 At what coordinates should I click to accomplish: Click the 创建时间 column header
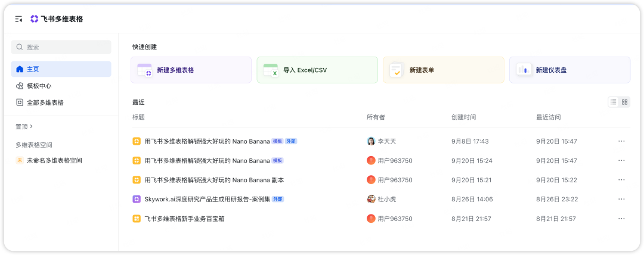click(464, 117)
